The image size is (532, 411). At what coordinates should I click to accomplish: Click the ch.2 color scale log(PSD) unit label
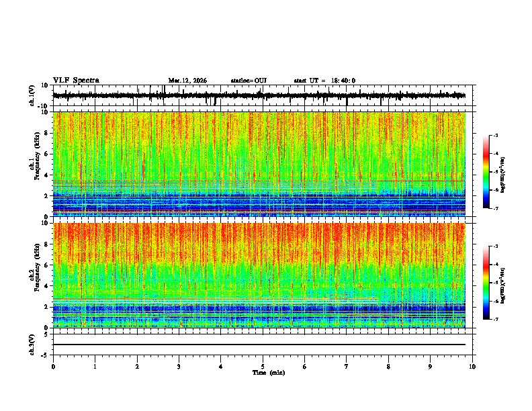click(x=503, y=286)
